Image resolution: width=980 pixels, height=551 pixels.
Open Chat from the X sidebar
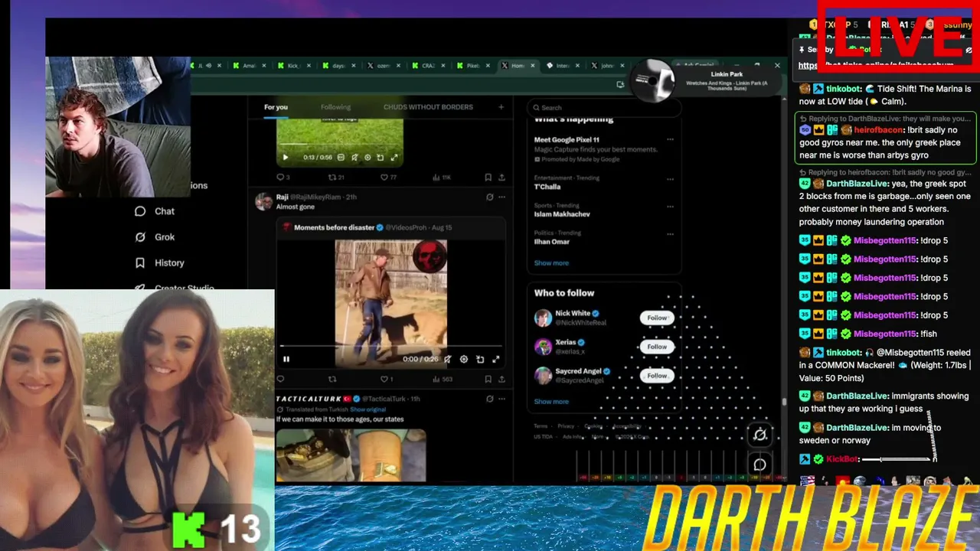(154, 211)
